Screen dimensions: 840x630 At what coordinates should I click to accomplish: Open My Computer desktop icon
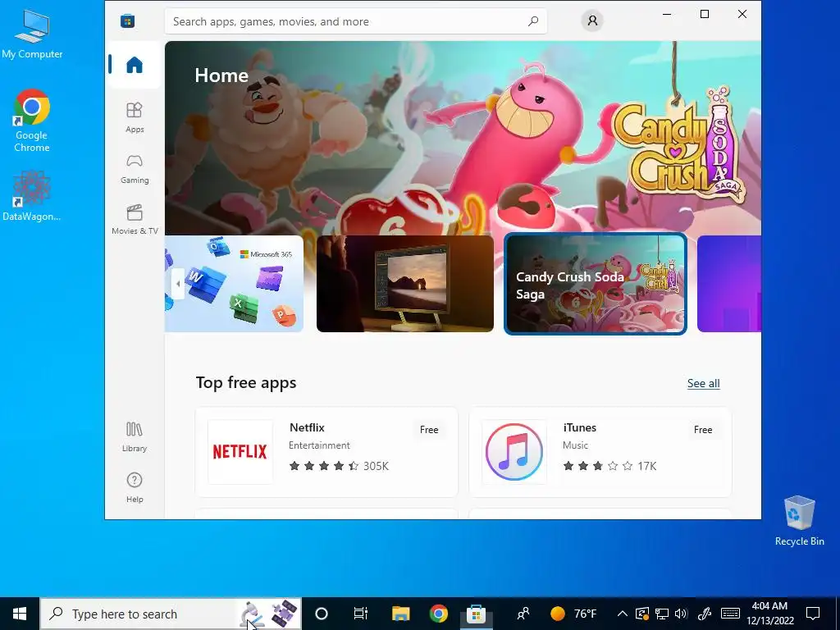point(32,34)
